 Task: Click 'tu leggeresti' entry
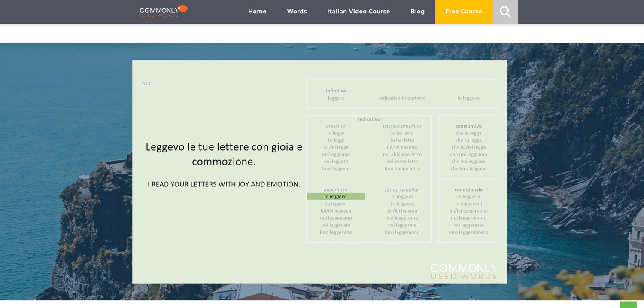pos(468,204)
